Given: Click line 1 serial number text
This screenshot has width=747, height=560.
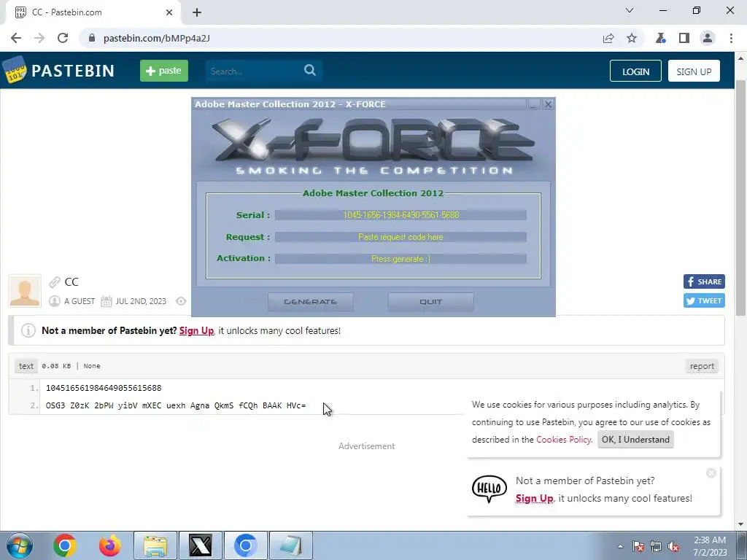Looking at the screenshot, I should [104, 388].
